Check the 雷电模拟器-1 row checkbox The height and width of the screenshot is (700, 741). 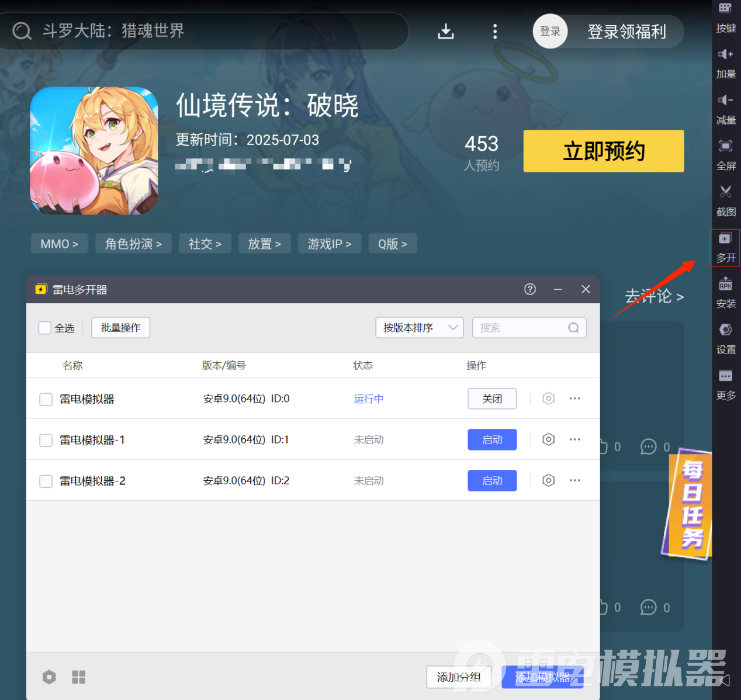pyautogui.click(x=46, y=440)
